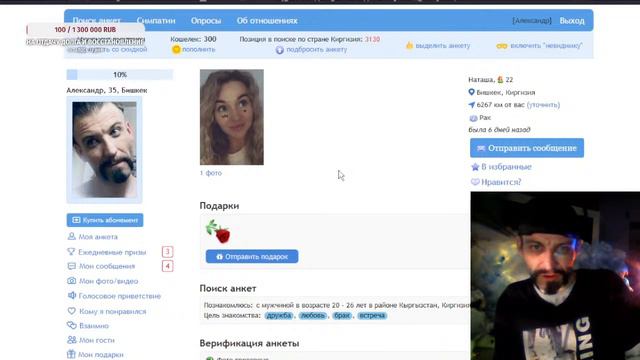The height and width of the screenshot is (360, 640).
Task: Click the Отправить сообщение button
Action: pos(527,148)
